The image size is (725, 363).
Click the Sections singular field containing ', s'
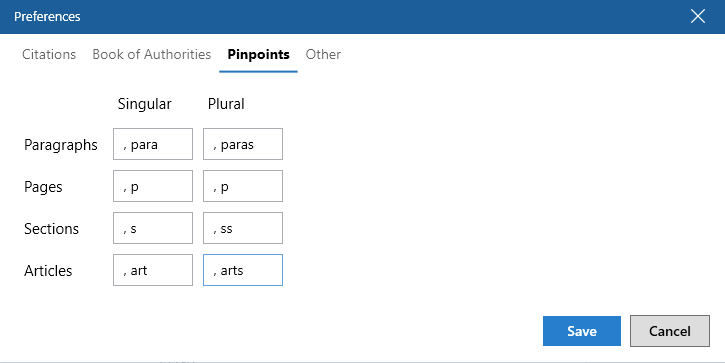pos(153,228)
